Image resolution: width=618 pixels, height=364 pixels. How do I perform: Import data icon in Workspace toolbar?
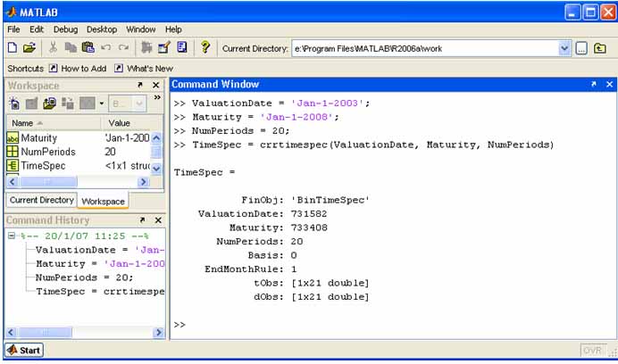(50, 103)
